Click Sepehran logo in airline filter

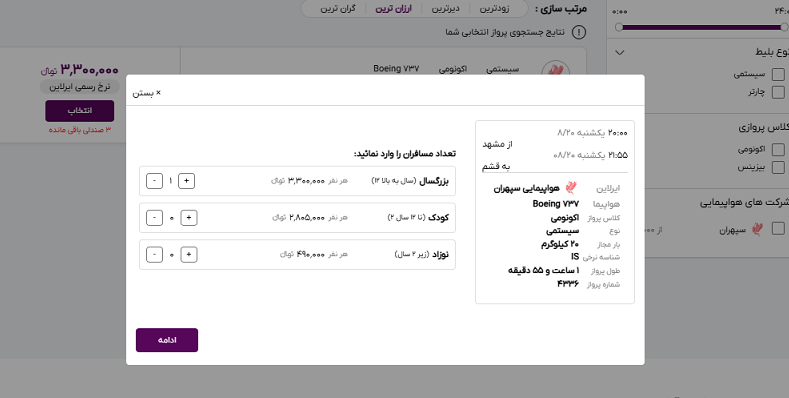click(x=757, y=229)
